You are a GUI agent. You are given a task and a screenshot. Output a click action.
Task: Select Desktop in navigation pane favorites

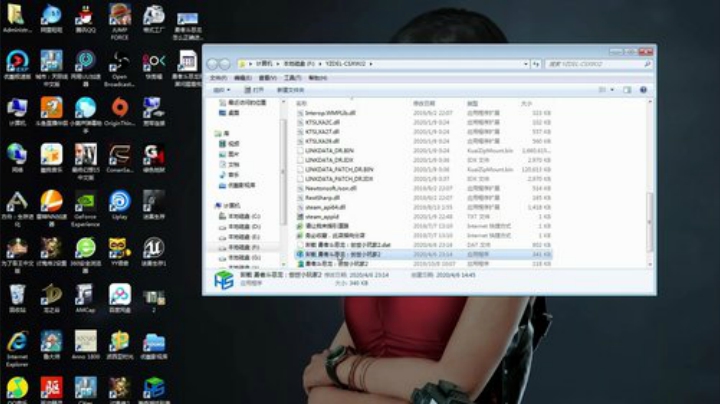230,112
